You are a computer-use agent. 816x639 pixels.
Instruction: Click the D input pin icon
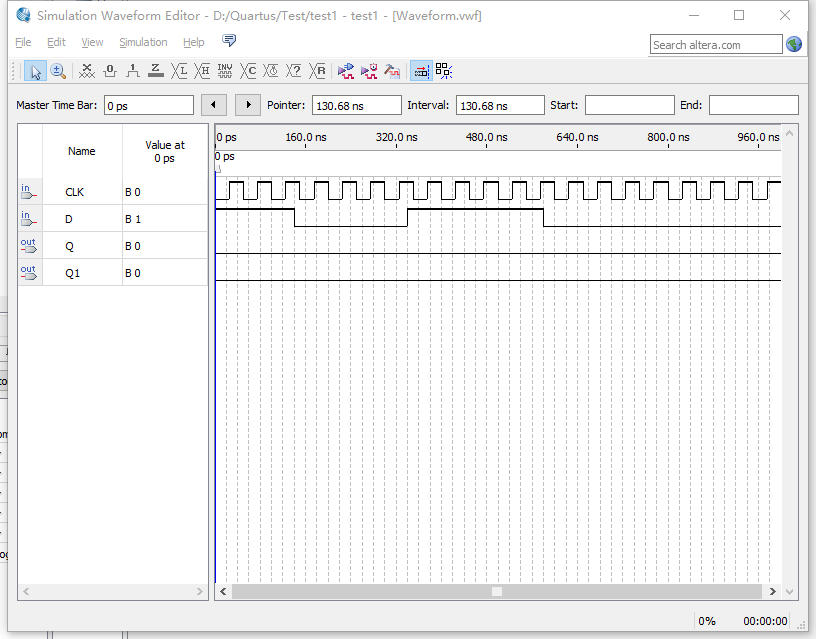click(x=28, y=219)
